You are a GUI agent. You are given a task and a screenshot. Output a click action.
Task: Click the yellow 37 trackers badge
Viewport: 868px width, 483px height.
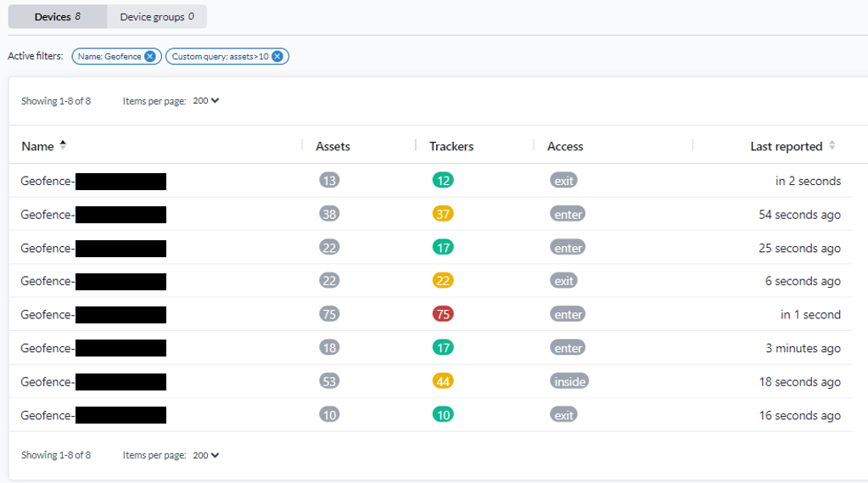pyautogui.click(x=443, y=214)
